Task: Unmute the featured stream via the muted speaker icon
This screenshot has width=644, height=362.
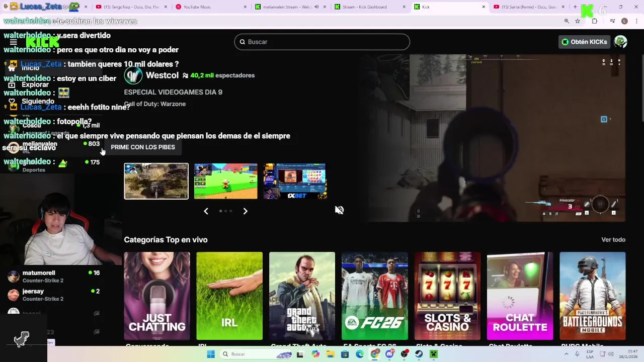Action: point(339,210)
